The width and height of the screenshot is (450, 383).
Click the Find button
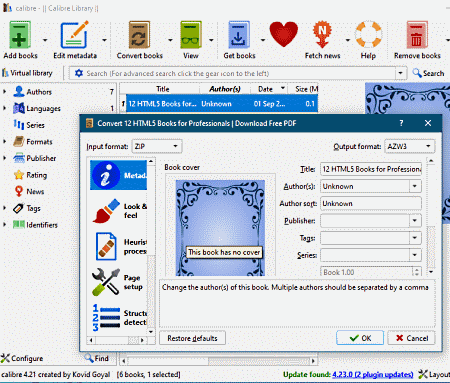(x=97, y=358)
